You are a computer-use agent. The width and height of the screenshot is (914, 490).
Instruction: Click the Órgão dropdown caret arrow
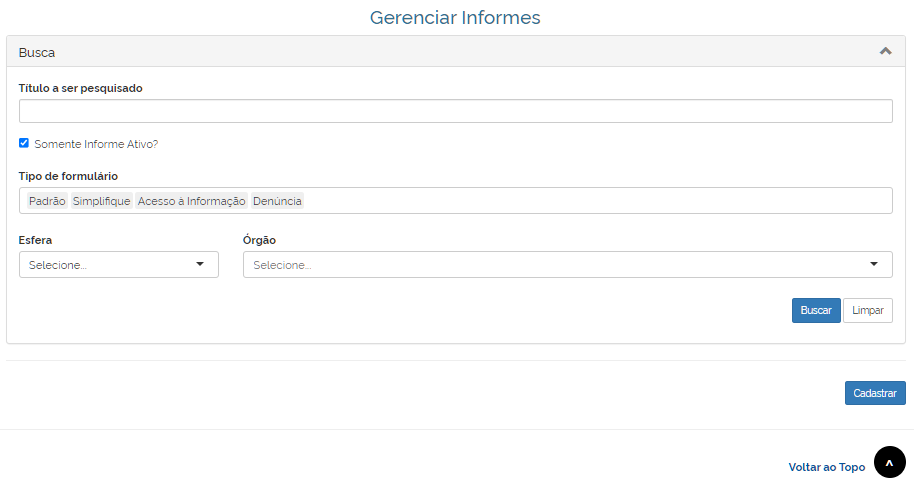[x=874, y=264]
